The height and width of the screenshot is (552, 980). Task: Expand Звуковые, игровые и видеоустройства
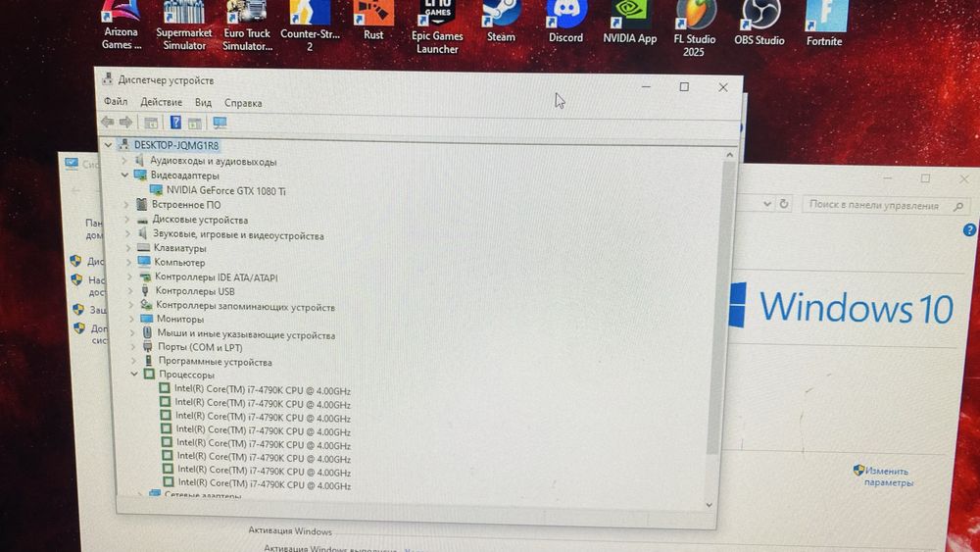(127, 233)
